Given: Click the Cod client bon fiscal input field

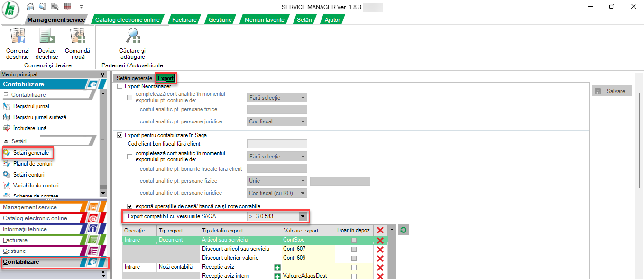Looking at the screenshot, I should pyautogui.click(x=277, y=144).
